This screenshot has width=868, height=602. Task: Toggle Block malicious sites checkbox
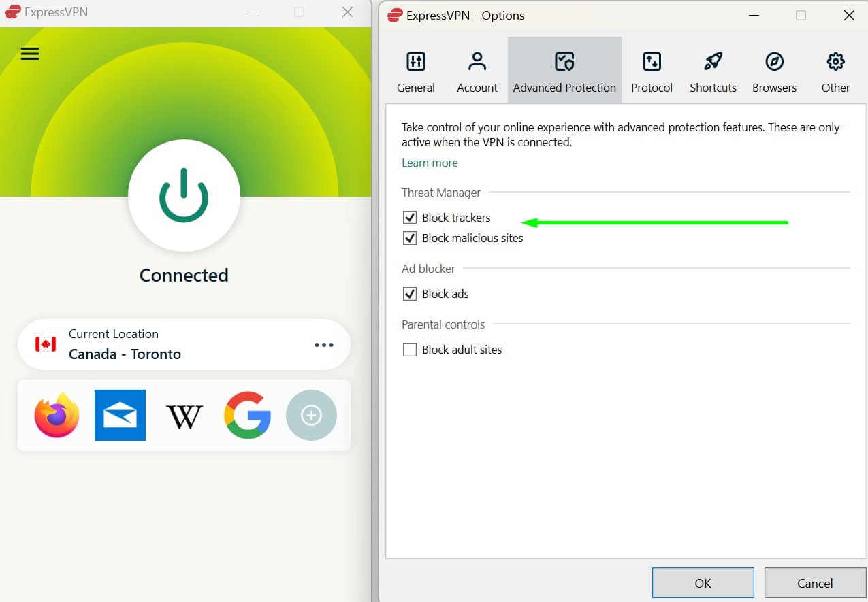tap(410, 238)
